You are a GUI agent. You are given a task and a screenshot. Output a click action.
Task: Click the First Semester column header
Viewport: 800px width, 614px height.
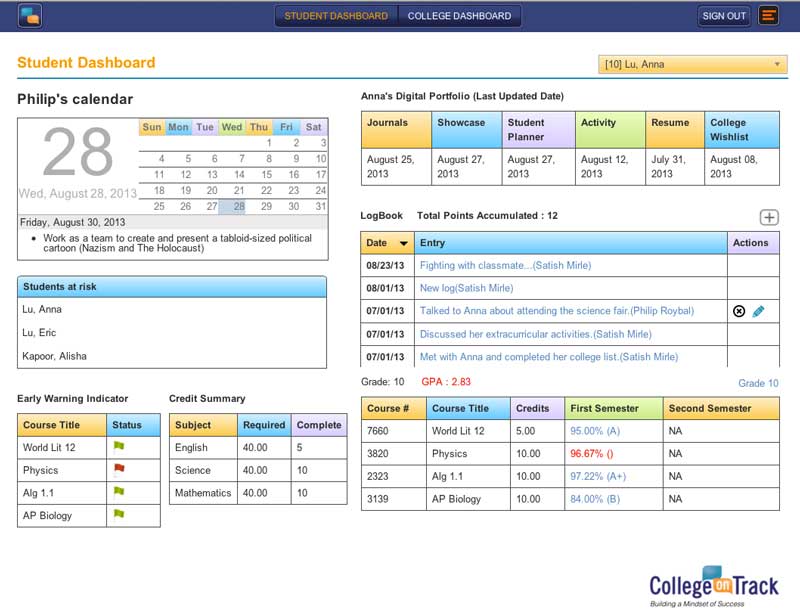tap(614, 408)
